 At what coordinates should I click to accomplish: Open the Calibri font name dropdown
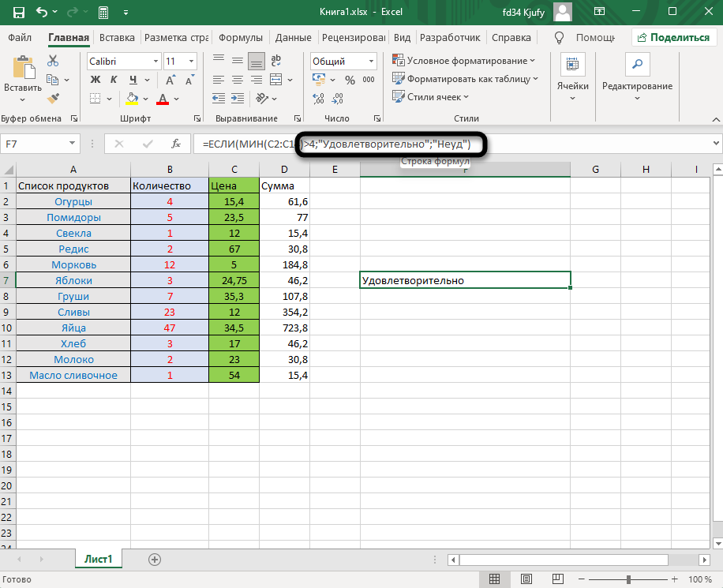[x=155, y=61]
